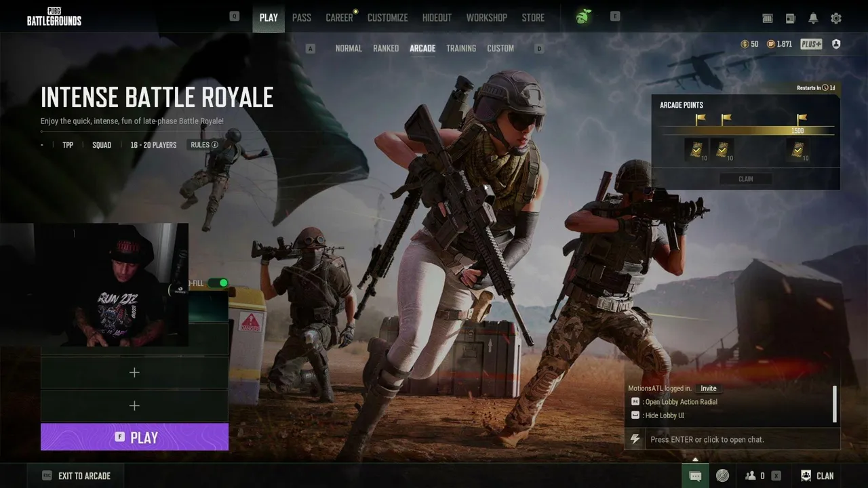Click the "TPP" perspective label
Viewport: 868px width, 488px height.
(68, 145)
